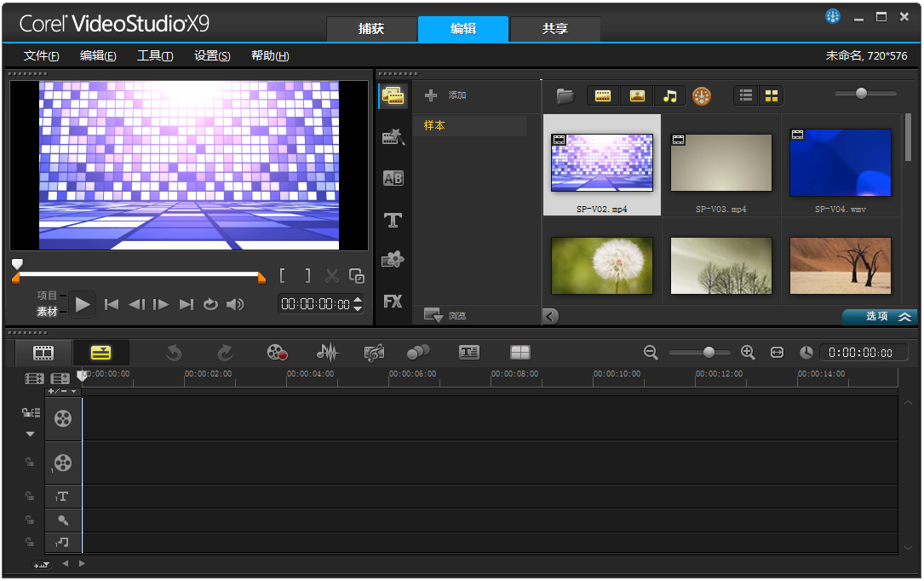Viewport: 924px width, 581px height.
Task: Adjust the timeline zoom slider
Action: click(709, 353)
